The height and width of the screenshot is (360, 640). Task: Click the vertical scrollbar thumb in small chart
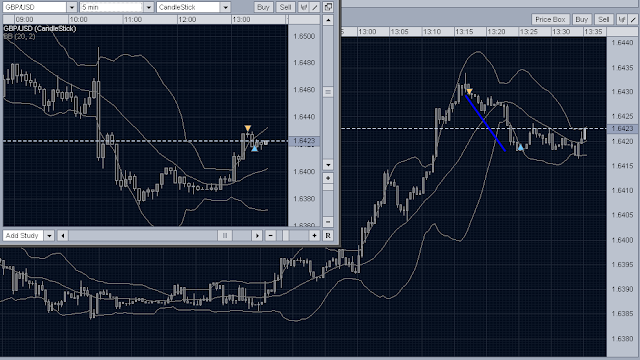coord(328,92)
